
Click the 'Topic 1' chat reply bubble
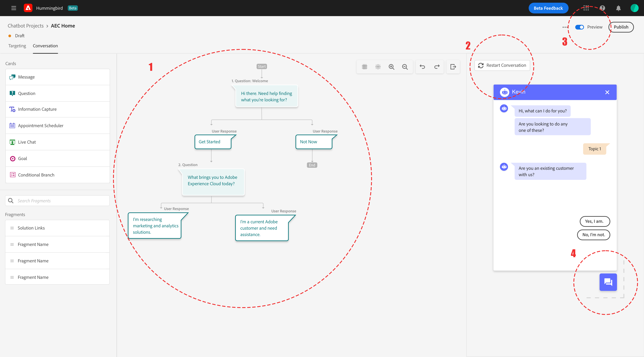pos(595,149)
